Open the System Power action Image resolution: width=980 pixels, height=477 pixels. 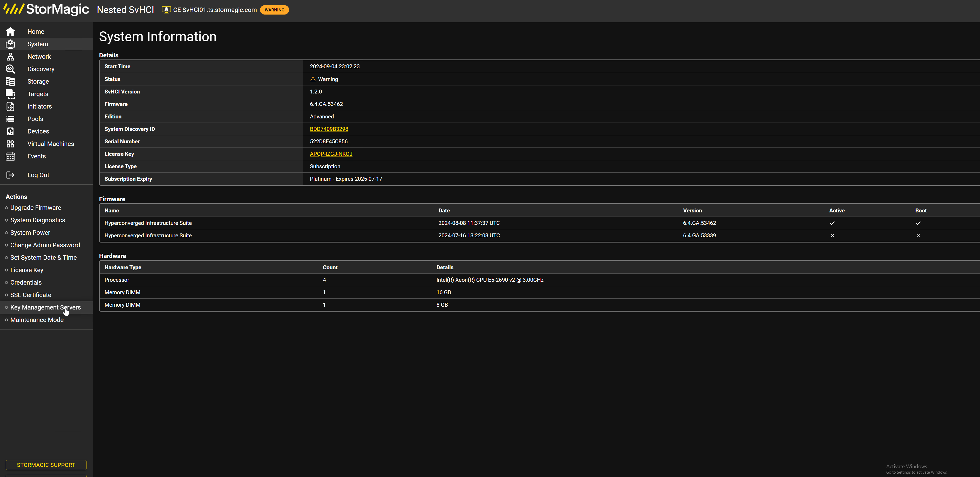tap(30, 233)
